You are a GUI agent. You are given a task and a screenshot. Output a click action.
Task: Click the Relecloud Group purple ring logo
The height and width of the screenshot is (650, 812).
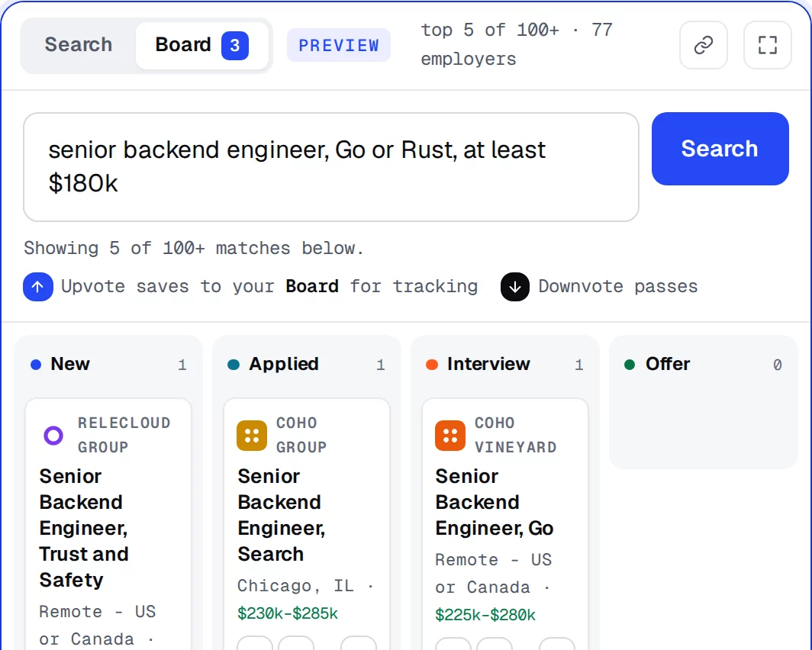tap(53, 435)
